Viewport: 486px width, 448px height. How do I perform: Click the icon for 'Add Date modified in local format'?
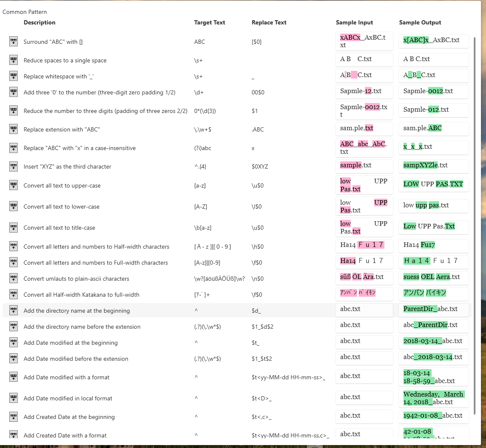point(13,398)
